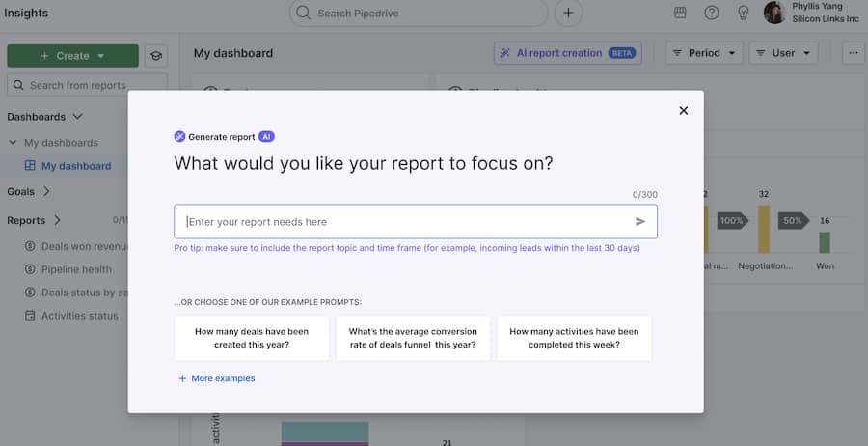Click the plus quick-add button
Viewport: 868px width, 446px height.
(568, 13)
